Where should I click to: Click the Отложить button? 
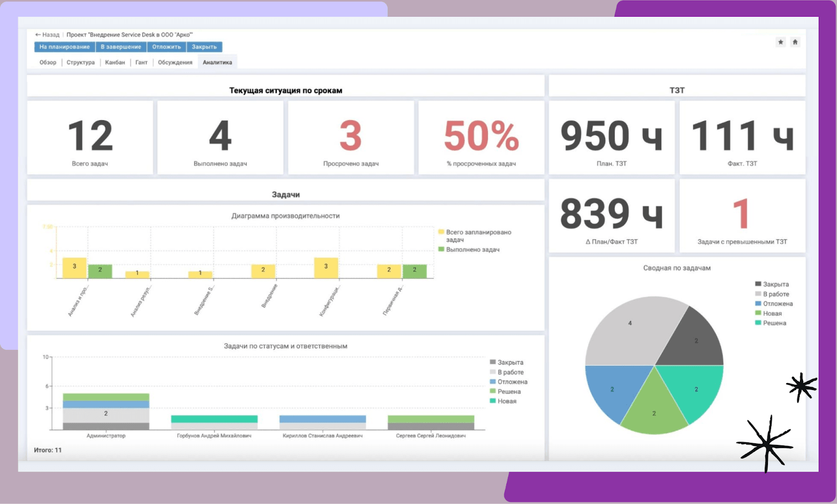pyautogui.click(x=166, y=47)
